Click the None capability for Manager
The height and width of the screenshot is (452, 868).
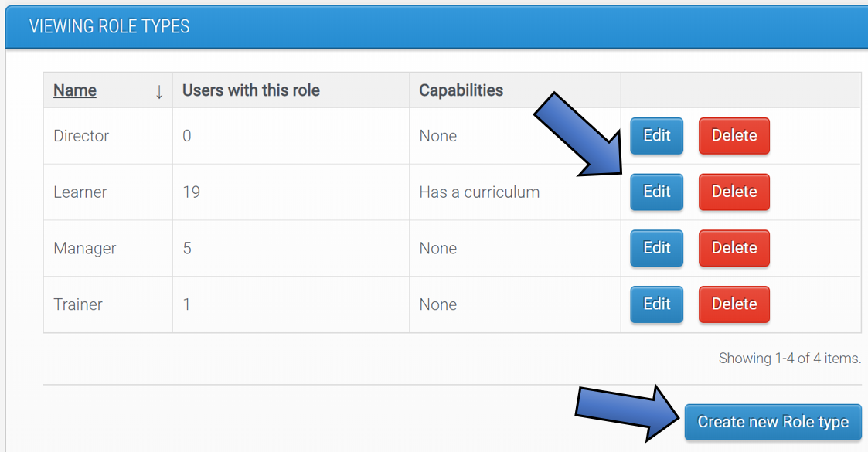(438, 248)
